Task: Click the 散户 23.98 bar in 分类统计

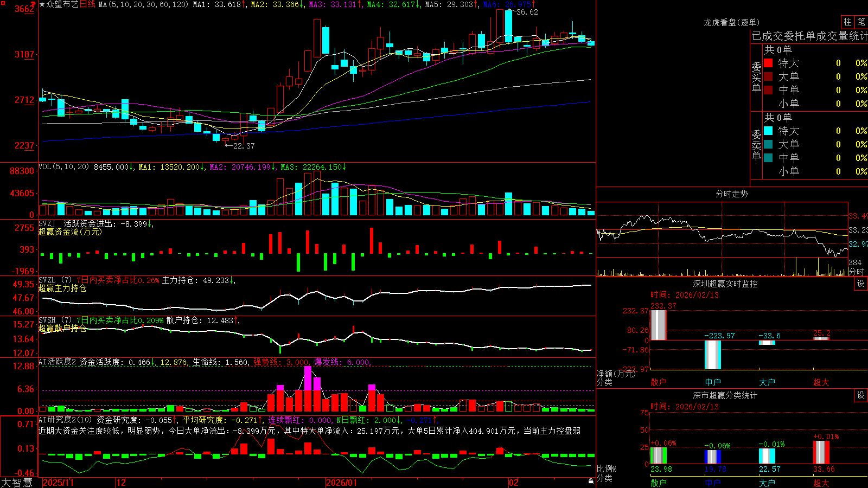Action: click(x=658, y=455)
